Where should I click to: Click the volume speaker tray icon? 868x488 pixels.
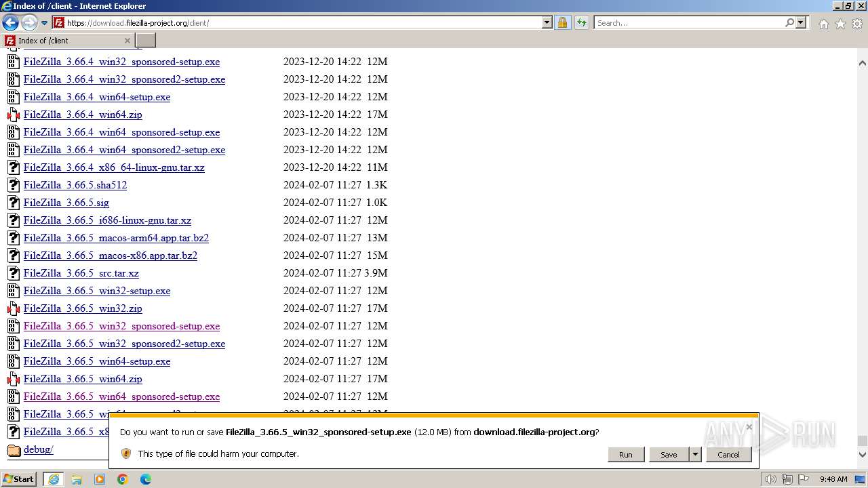tap(771, 479)
